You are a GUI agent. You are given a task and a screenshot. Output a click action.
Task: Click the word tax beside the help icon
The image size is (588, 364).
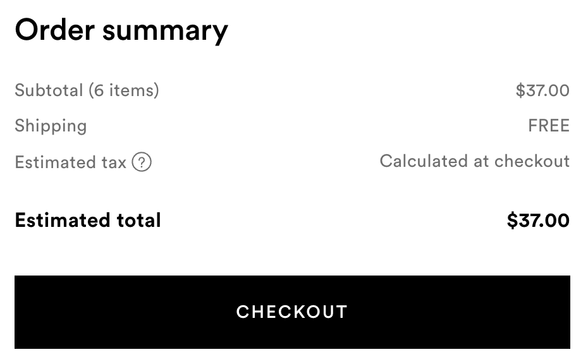pos(114,163)
